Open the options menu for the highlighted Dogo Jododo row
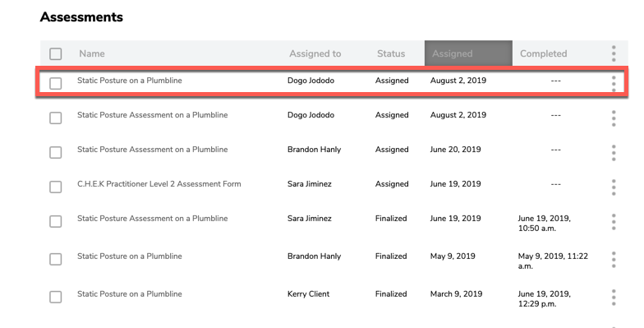Image resolution: width=644 pixels, height=328 pixels. click(x=614, y=84)
